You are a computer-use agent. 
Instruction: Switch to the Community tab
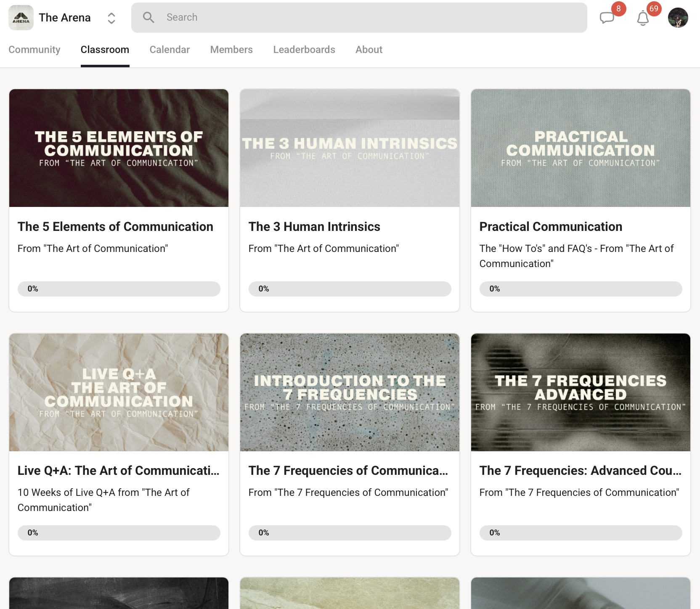point(34,50)
